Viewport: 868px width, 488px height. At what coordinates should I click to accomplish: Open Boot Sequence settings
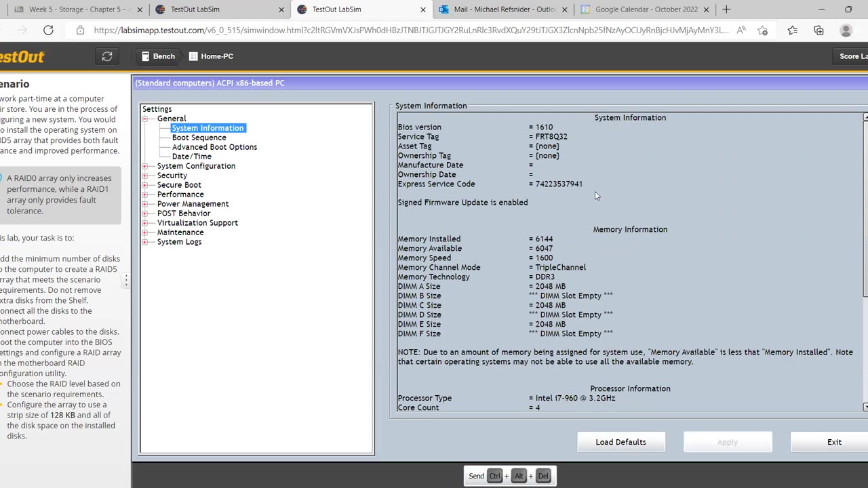coord(199,138)
